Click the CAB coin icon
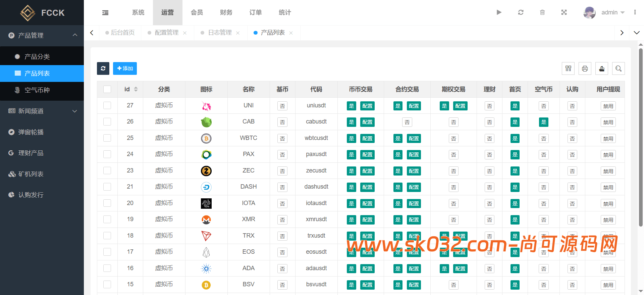The image size is (644, 295). [x=206, y=122]
